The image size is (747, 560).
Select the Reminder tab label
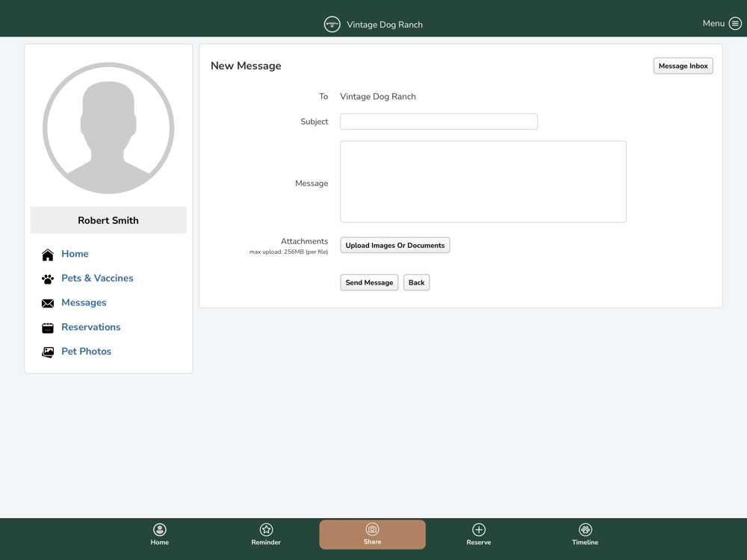click(x=266, y=542)
